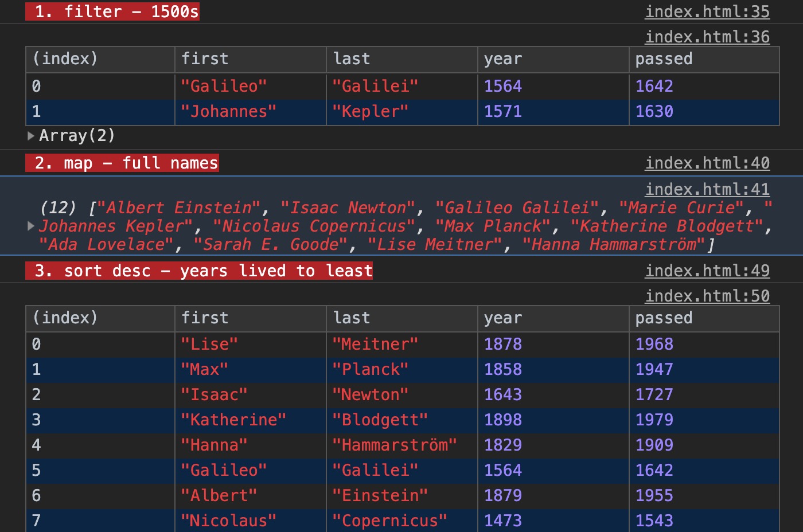Viewport: 803px width, 532px height.
Task: Click "Ada Lovelace" in the names array
Action: 106,244
